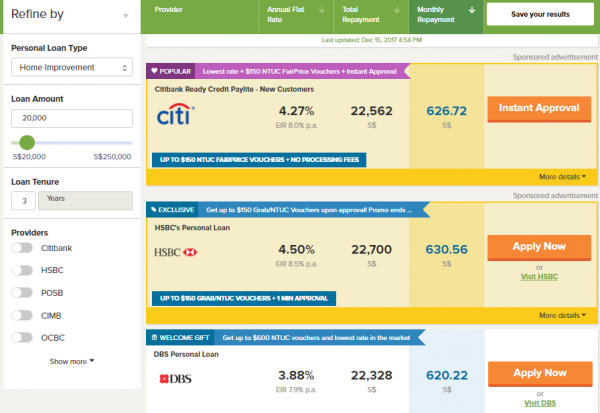Expand More details for the Citibank loan
The width and height of the screenshot is (600, 413).
(562, 177)
